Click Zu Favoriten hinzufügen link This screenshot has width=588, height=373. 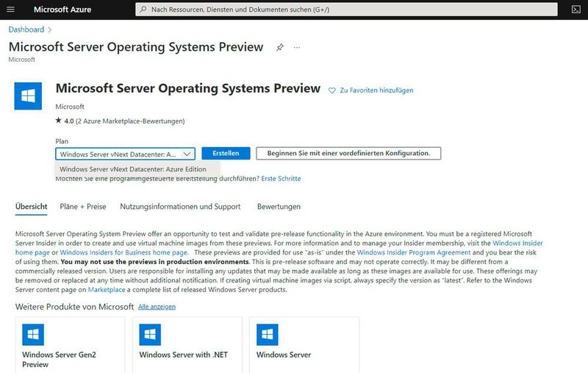376,90
